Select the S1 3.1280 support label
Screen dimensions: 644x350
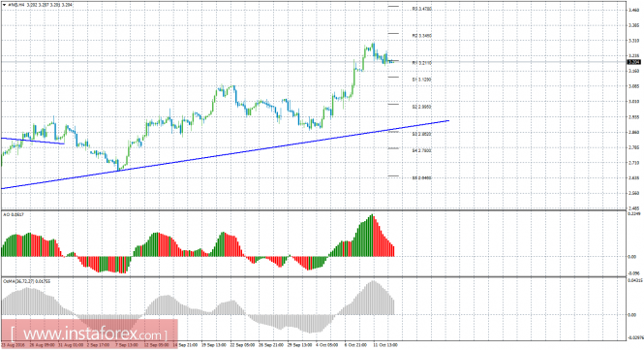coord(422,80)
